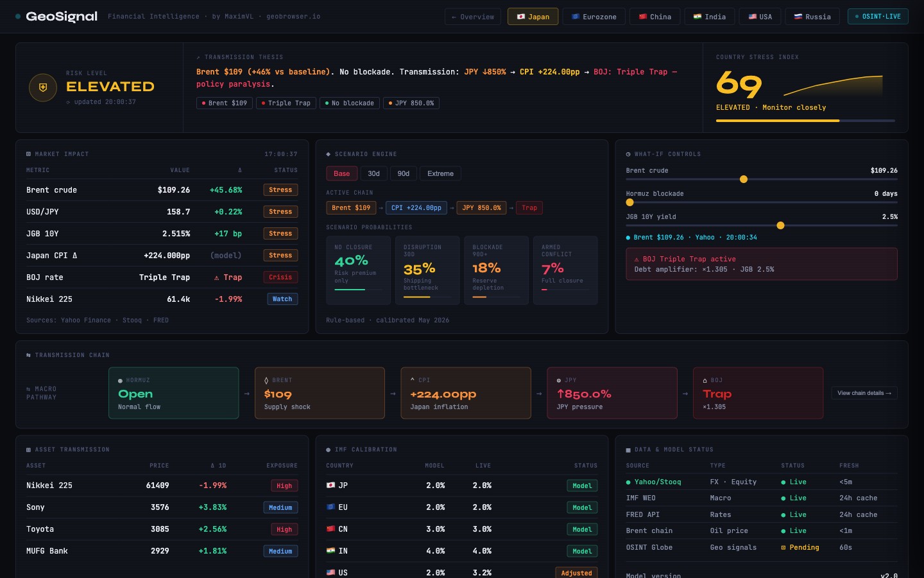The width and height of the screenshot is (924, 578).
Task: Click the Pending status for OSINT Globe
Action: point(800,547)
